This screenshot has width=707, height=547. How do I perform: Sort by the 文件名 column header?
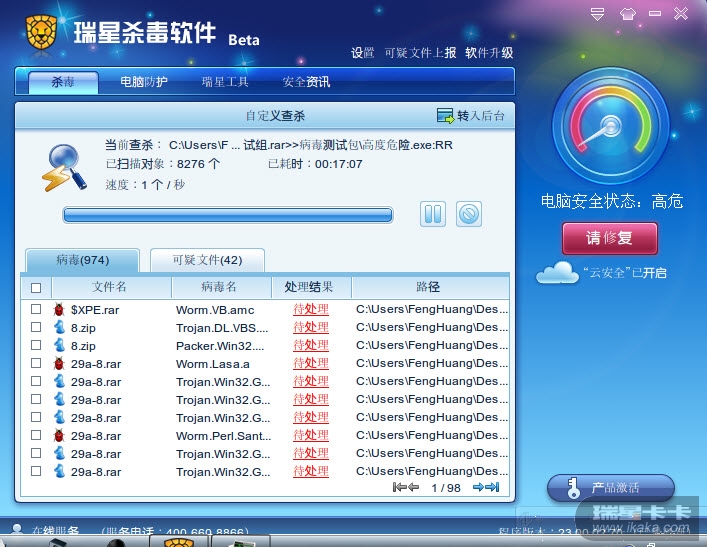pyautogui.click(x=111, y=287)
